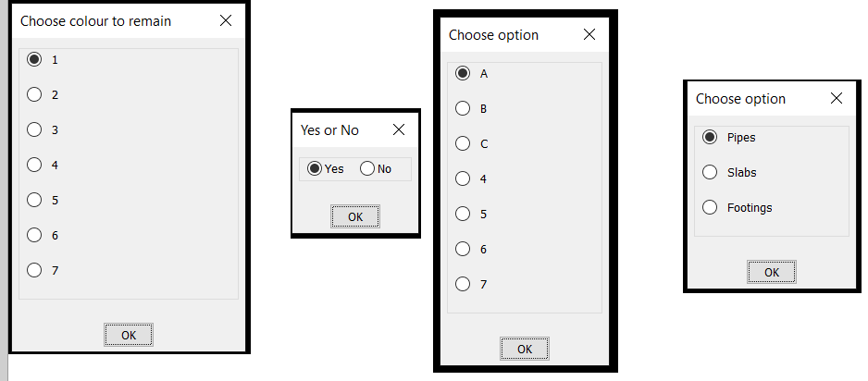Click OK below the Footings option
This screenshot has height=381, width=868.
[x=772, y=272]
